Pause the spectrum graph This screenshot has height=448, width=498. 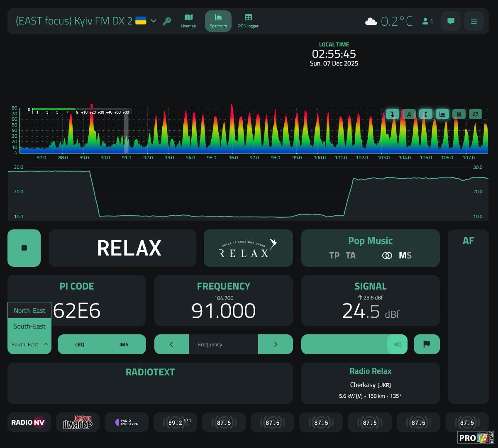pos(459,114)
